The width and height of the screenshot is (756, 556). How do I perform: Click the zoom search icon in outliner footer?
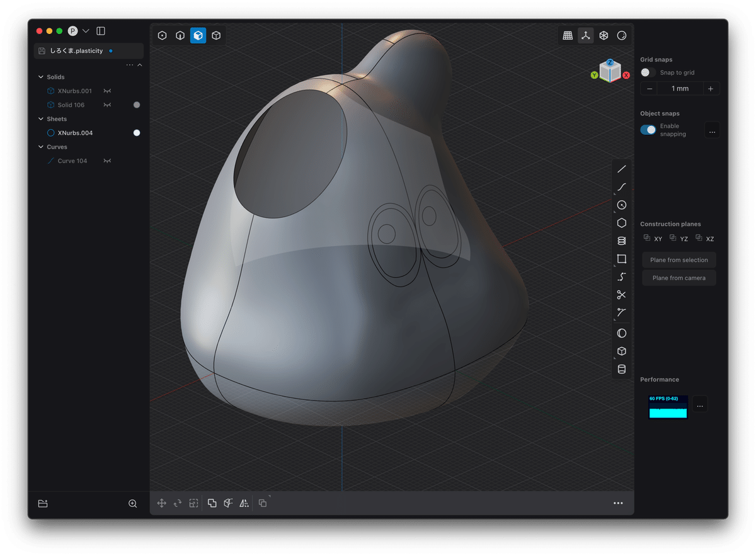(133, 504)
